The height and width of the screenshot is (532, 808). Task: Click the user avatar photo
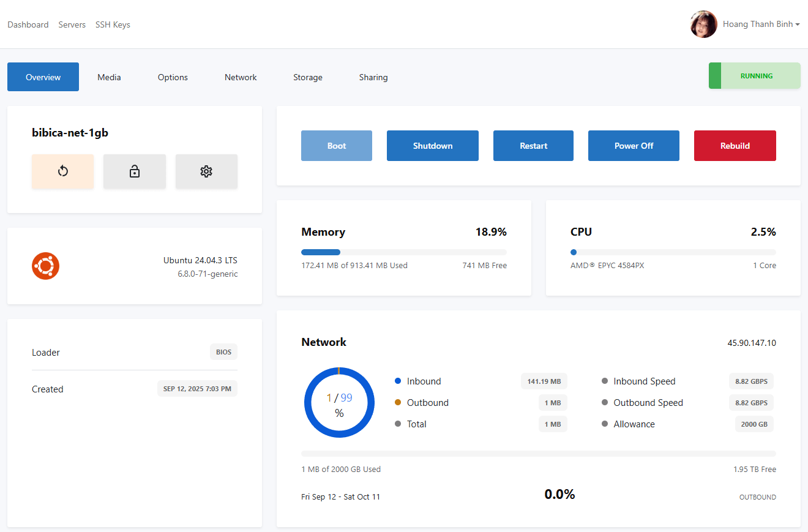pyautogui.click(x=703, y=24)
